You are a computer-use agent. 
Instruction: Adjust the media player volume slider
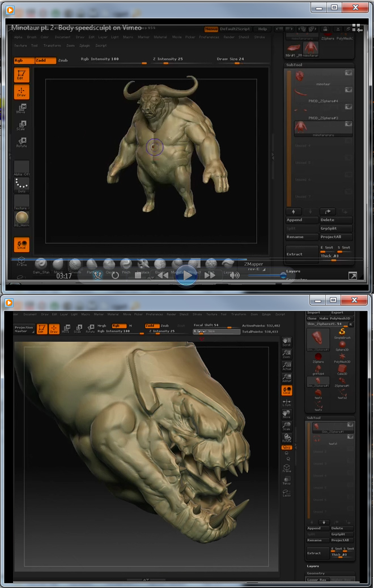(266, 276)
